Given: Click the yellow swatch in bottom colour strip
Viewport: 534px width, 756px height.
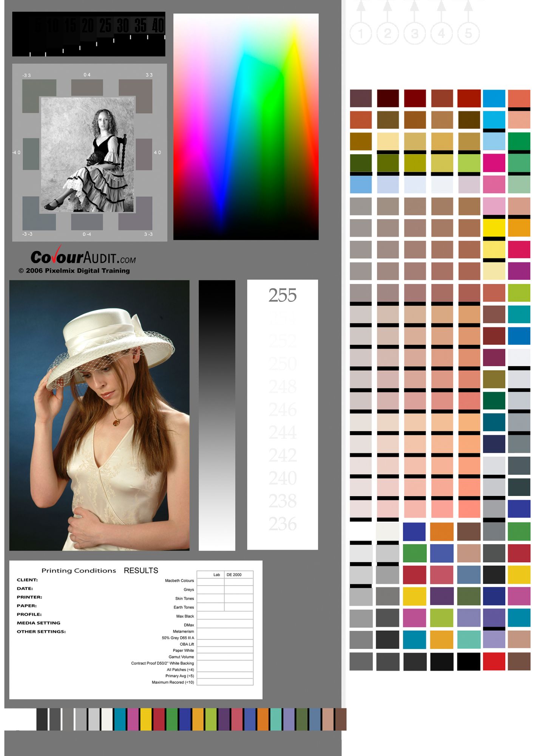Looking at the screenshot, I should tap(146, 719).
